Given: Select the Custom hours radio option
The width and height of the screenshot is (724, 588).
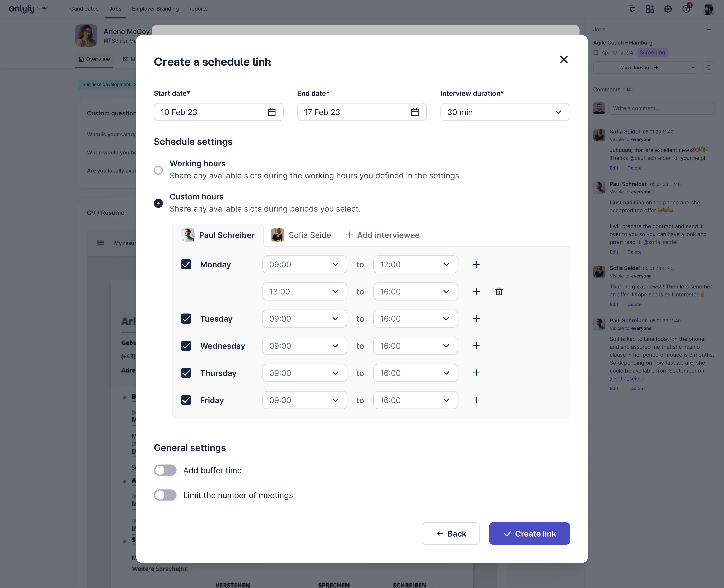Looking at the screenshot, I should click(x=158, y=203).
